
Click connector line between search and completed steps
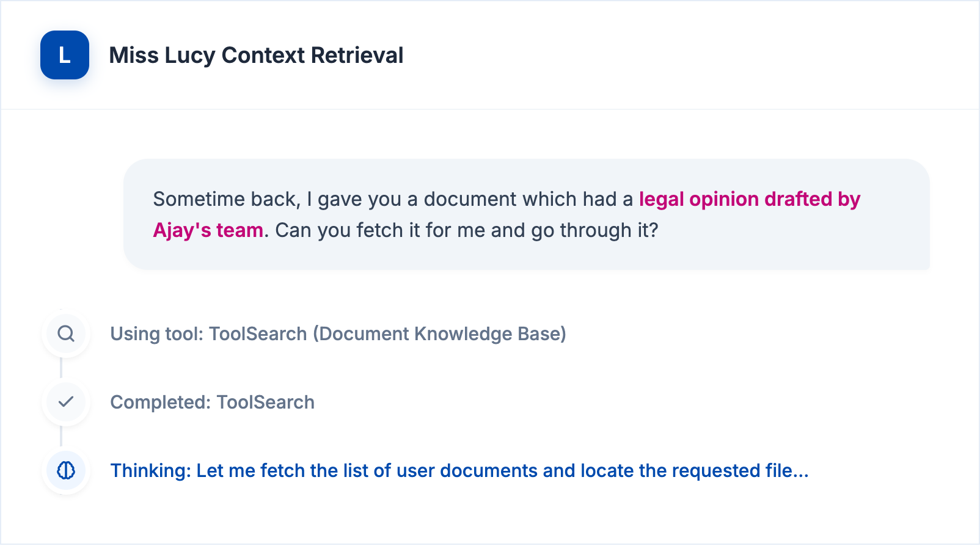point(61,368)
